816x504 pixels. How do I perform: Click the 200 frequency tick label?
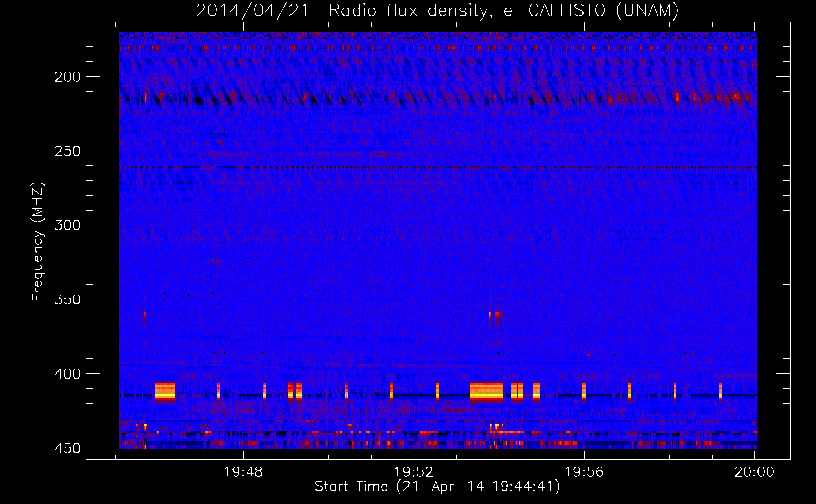[x=68, y=77]
